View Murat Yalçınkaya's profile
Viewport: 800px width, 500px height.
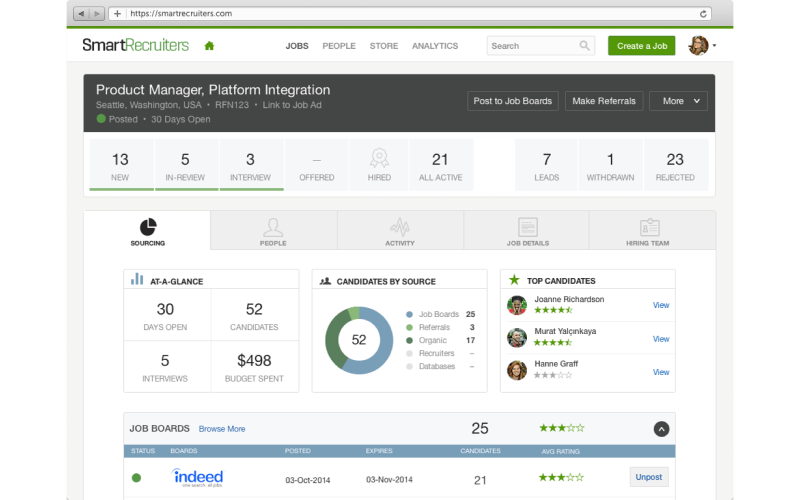[x=661, y=339]
